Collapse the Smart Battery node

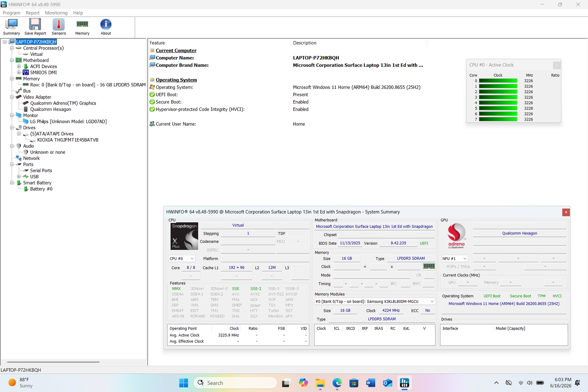pos(12,183)
